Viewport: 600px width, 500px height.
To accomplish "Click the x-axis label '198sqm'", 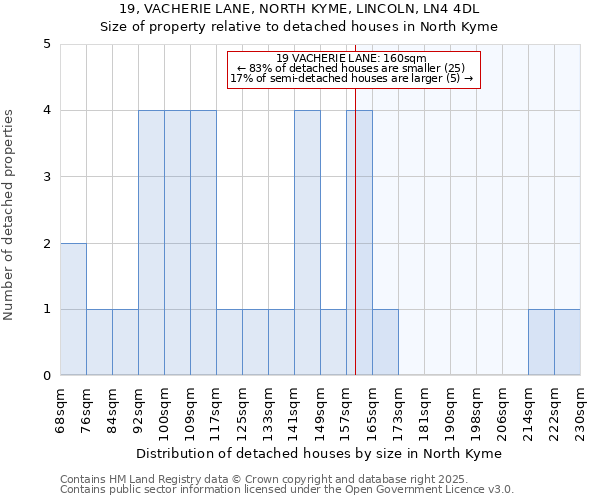I will 476,415.
